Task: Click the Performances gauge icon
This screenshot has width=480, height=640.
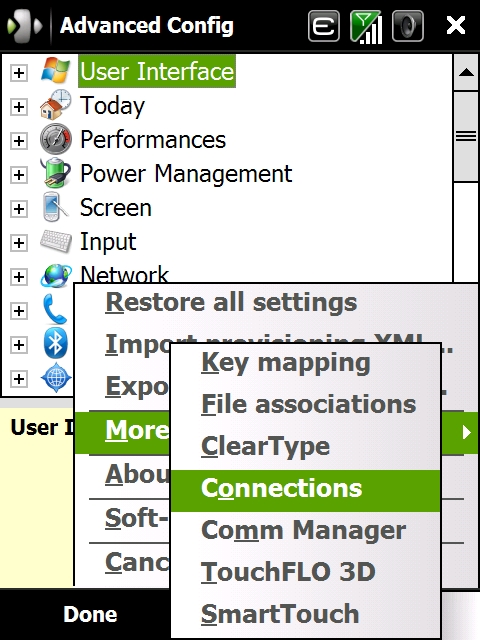Action: 56,139
